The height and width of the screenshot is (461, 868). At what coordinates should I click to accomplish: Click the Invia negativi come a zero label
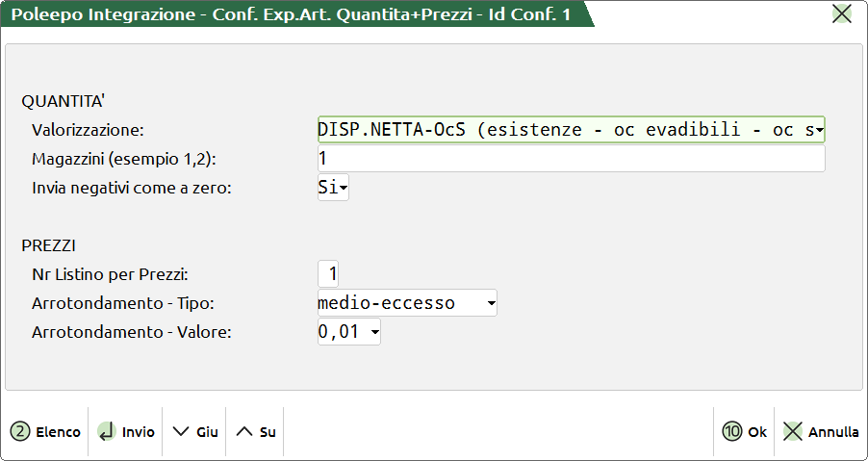coord(132,189)
